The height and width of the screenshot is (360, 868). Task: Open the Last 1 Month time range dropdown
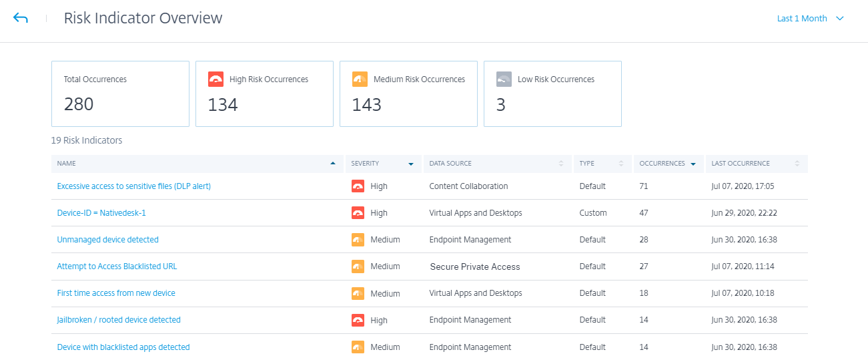click(x=810, y=19)
